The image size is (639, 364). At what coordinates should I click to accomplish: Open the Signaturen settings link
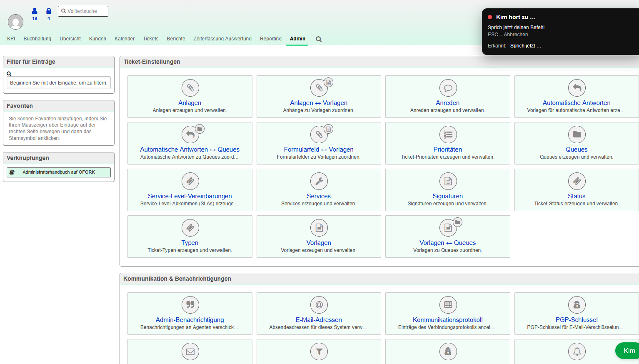coord(447,196)
